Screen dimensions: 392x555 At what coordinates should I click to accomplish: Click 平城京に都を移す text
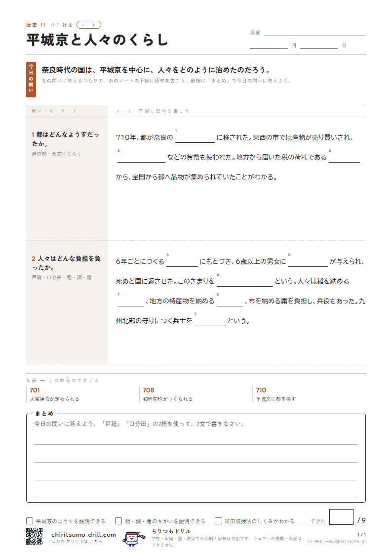tap(276, 399)
